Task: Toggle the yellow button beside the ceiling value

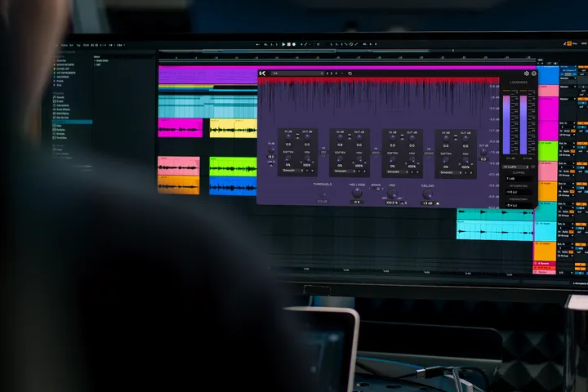Action: pyautogui.click(x=437, y=203)
